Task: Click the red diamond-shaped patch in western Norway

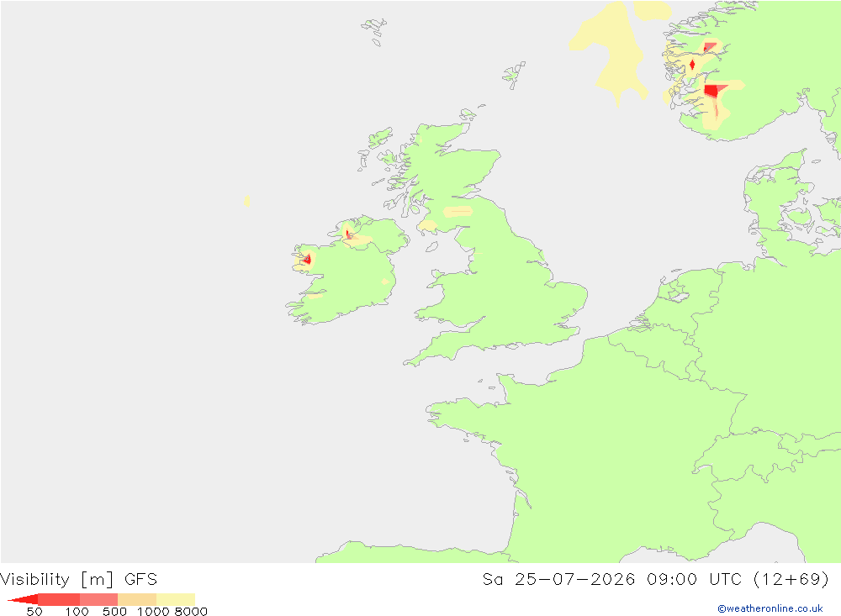Action: (x=692, y=65)
